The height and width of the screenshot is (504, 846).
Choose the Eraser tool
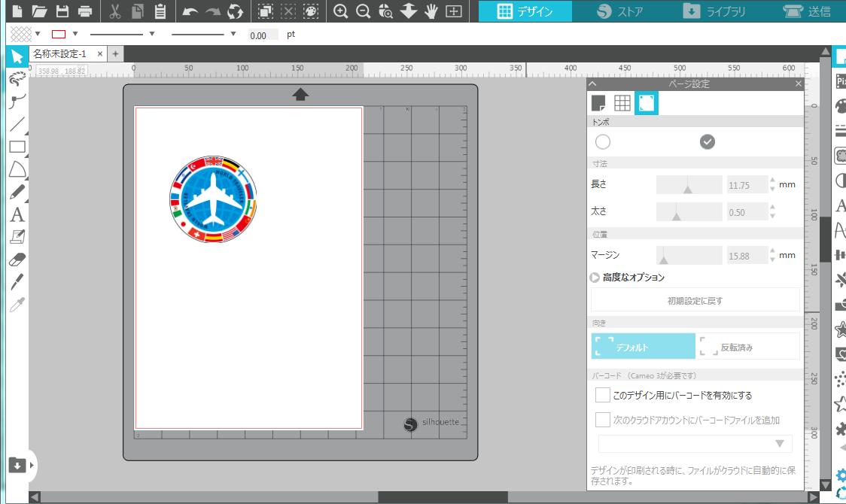(17, 260)
